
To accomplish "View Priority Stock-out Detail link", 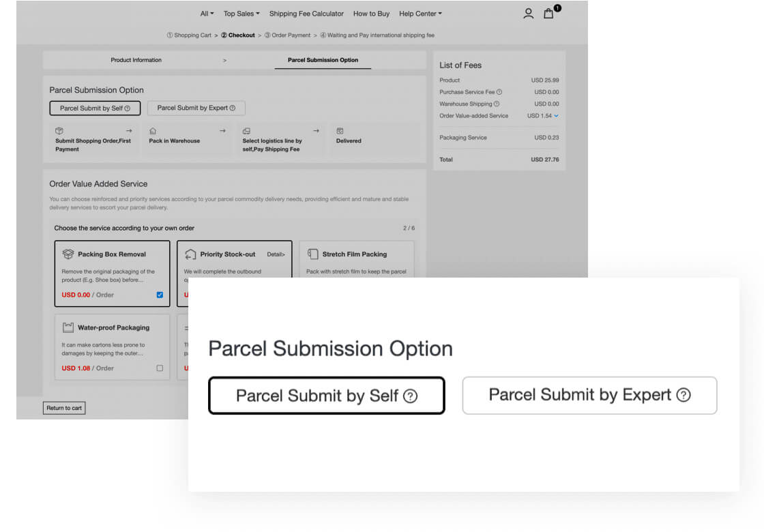I will 276,254.
